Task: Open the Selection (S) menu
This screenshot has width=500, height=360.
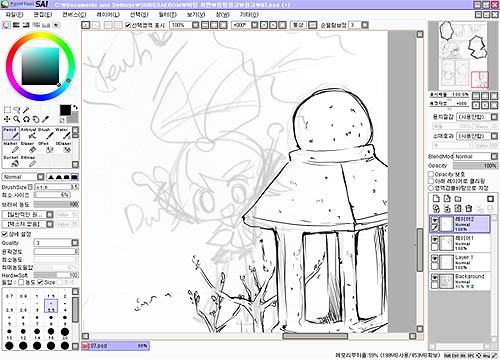Action: (139, 15)
